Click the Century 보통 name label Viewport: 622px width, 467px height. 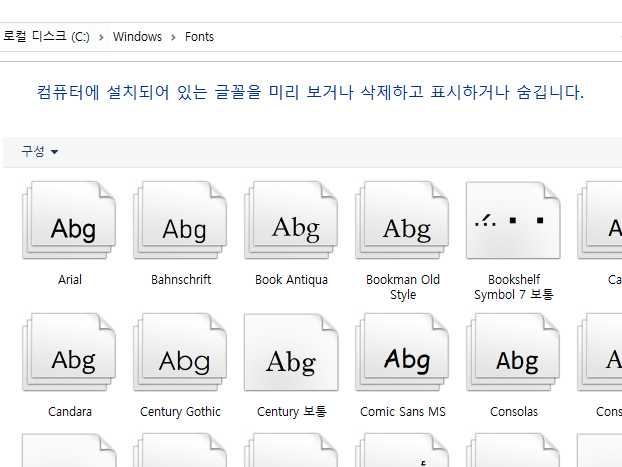(292, 411)
